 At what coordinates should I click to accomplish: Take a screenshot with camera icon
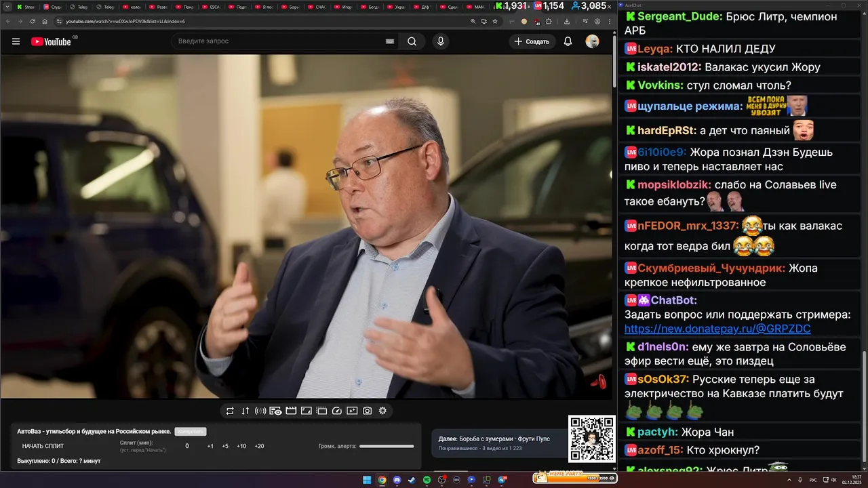[368, 411]
